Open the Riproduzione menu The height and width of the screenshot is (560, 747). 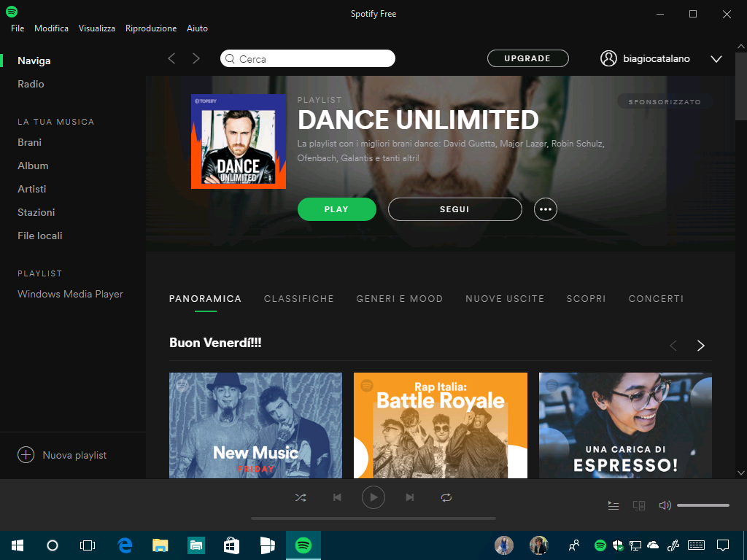151,28
